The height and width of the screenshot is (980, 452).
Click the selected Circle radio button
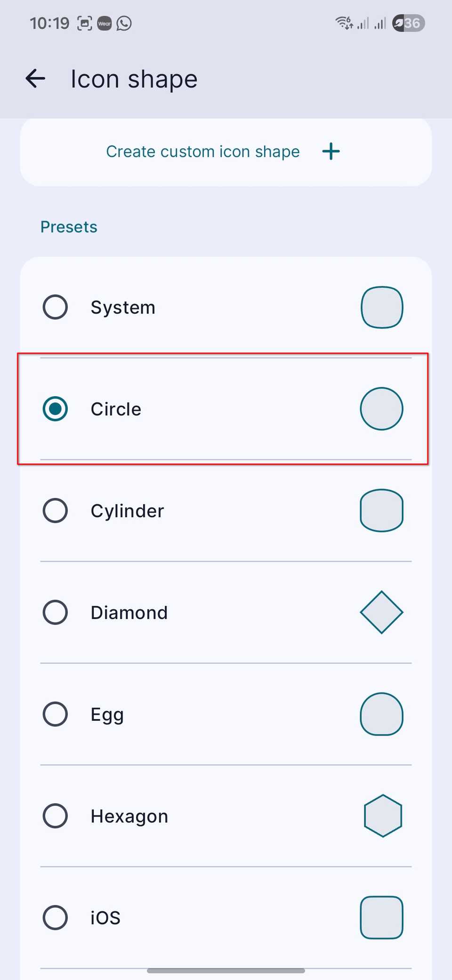click(55, 409)
